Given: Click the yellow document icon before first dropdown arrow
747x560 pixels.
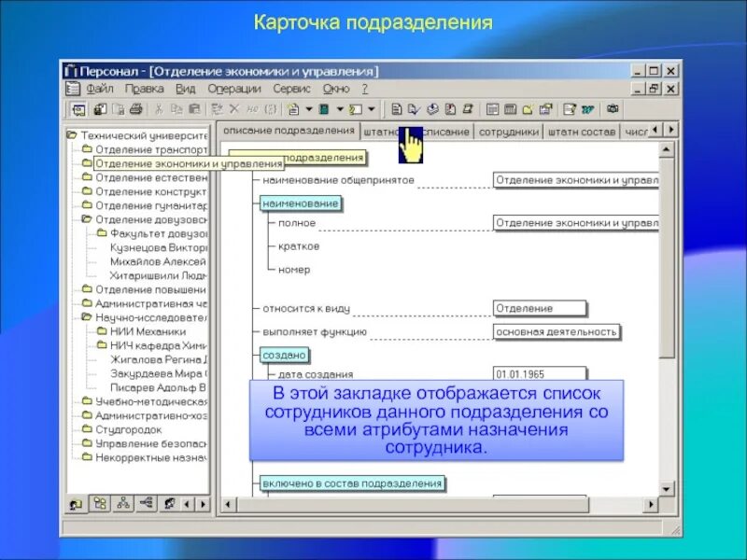Looking at the screenshot, I should (x=293, y=109).
